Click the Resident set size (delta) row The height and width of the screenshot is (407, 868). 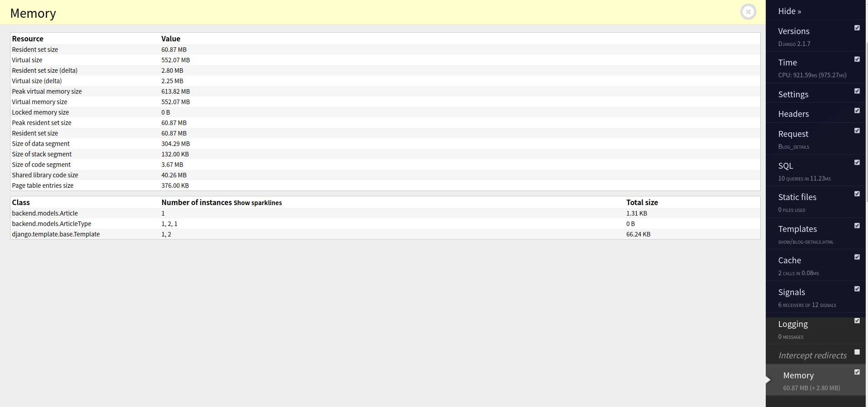point(385,70)
